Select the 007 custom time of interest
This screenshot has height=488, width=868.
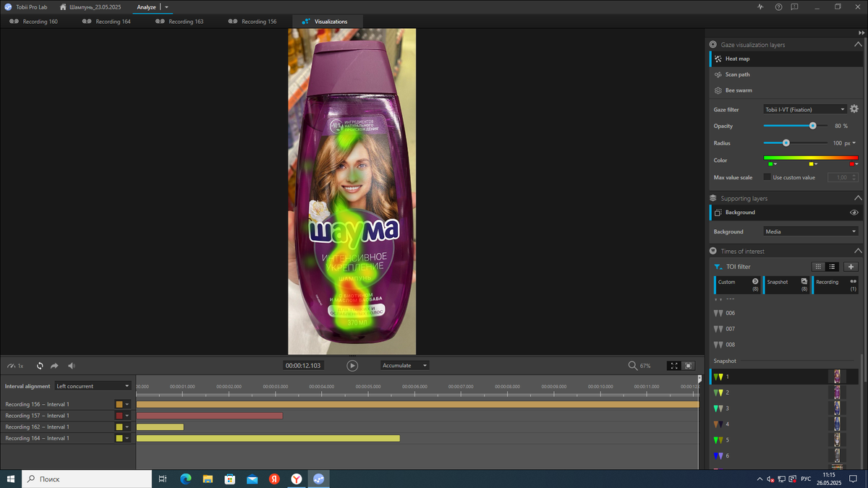[784, 329]
